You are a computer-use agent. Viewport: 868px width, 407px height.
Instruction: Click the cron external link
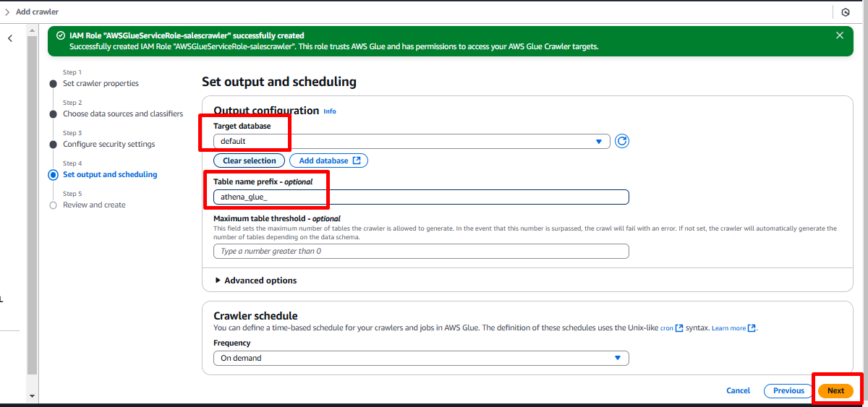pyautogui.click(x=671, y=328)
